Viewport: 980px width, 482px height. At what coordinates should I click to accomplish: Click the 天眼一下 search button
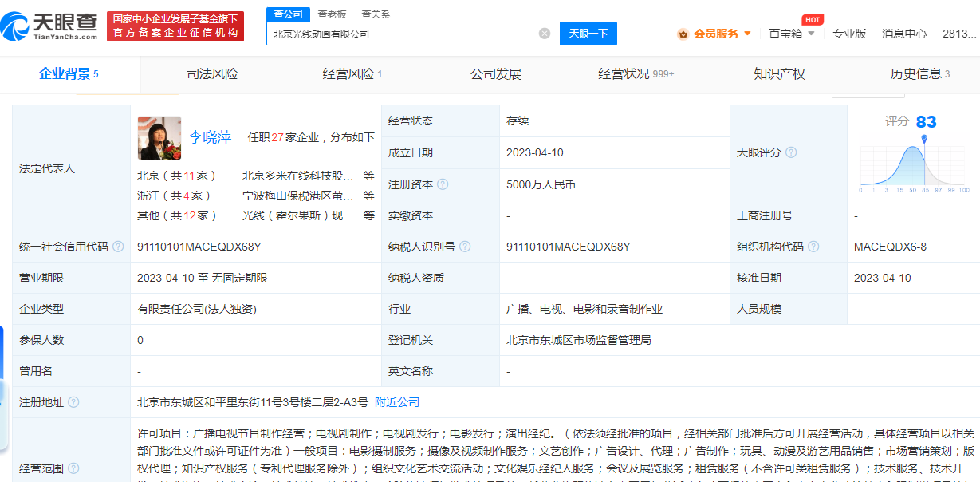click(x=588, y=34)
